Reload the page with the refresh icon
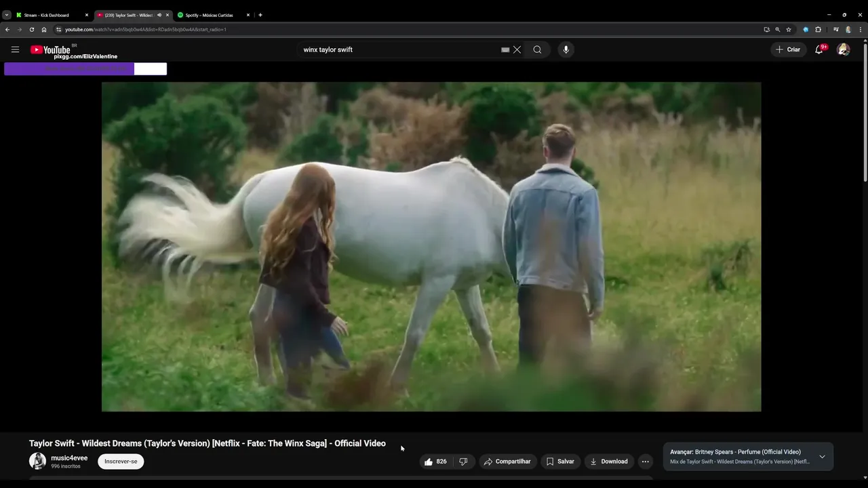This screenshot has height=488, width=868. [32, 29]
